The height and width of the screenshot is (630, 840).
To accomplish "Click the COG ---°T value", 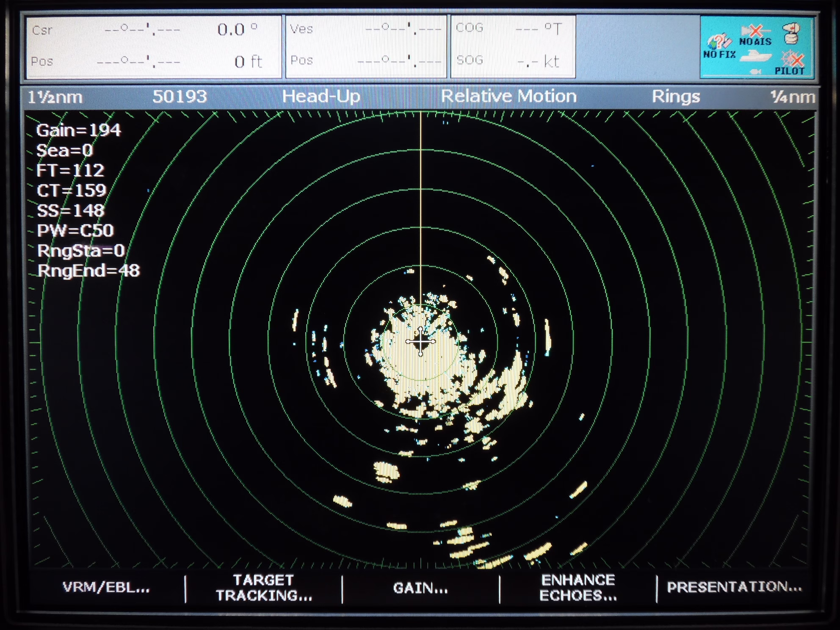I will (x=539, y=29).
